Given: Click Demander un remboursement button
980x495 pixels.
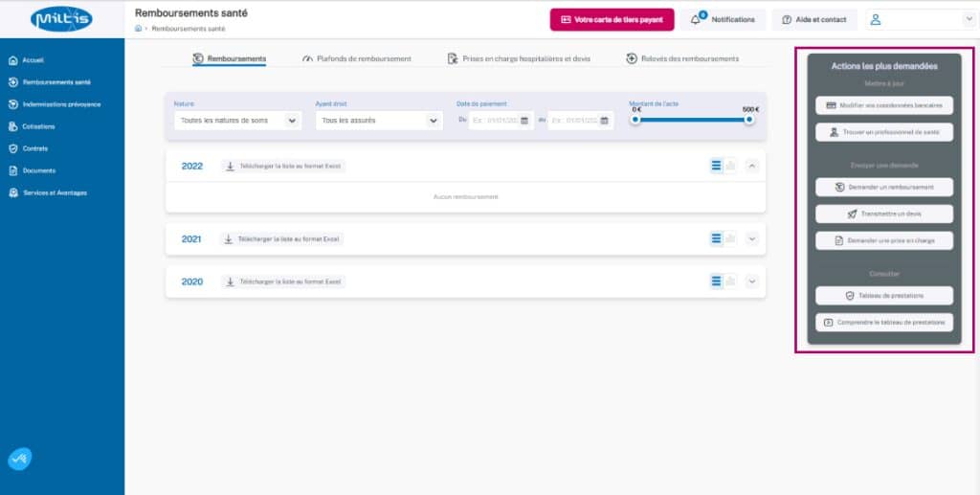Looking at the screenshot, I should pyautogui.click(x=884, y=187).
